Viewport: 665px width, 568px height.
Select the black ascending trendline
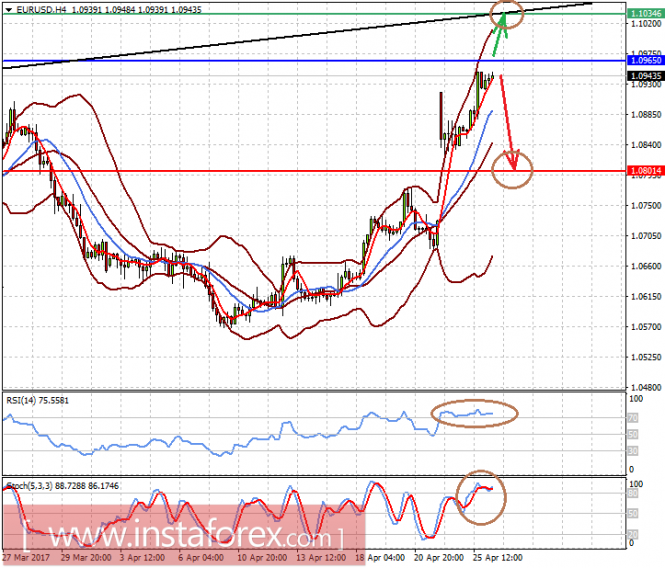click(297, 36)
